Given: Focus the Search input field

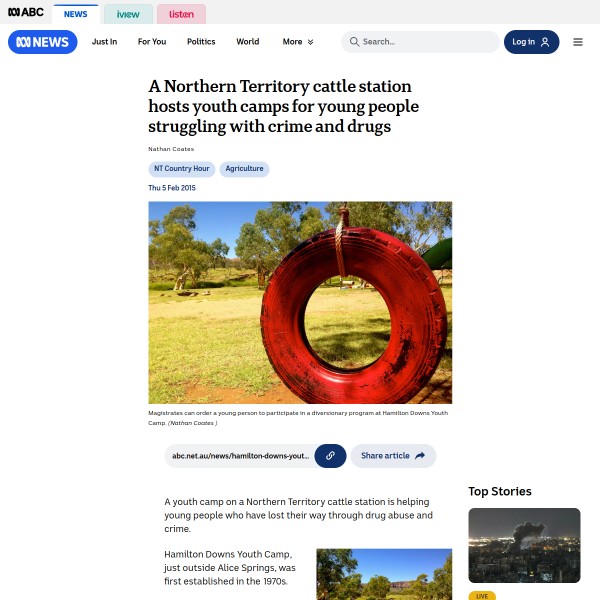Looking at the screenshot, I should [x=420, y=42].
